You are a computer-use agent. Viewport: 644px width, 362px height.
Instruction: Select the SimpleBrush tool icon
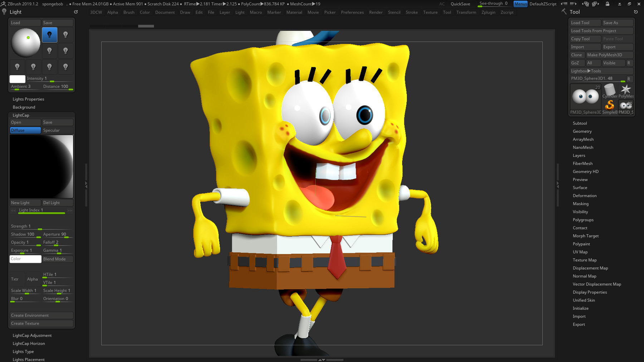[609, 105]
